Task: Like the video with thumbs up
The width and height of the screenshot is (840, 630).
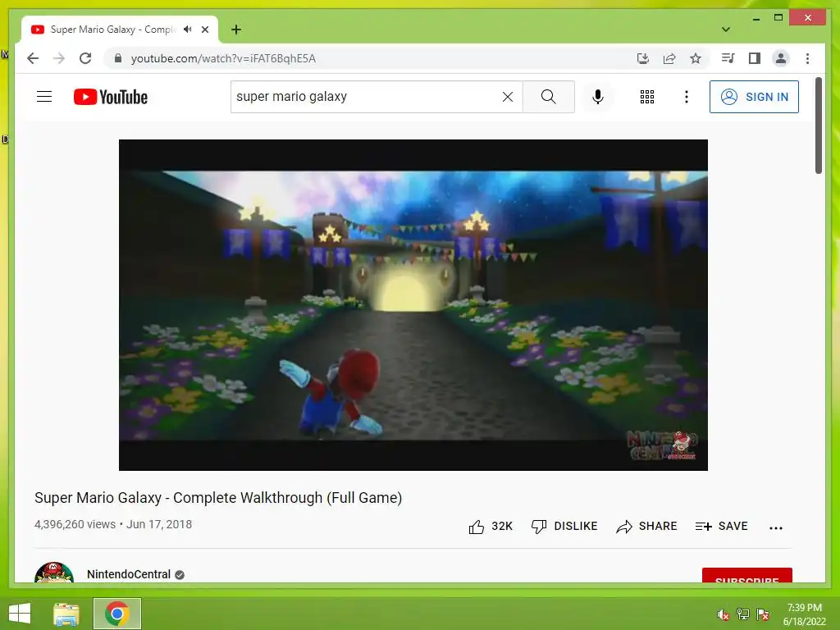Action: tap(491, 527)
